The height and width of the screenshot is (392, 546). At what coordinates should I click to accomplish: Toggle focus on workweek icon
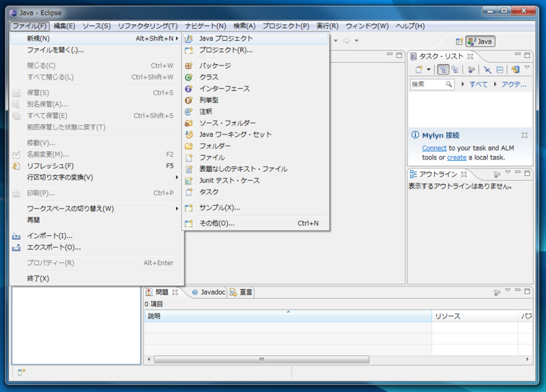coord(471,70)
